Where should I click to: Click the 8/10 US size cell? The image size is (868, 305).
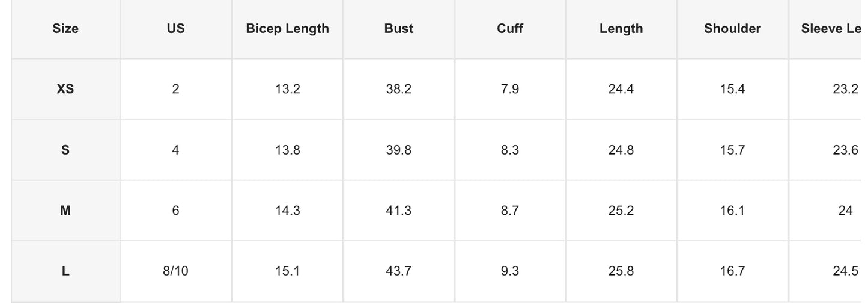[x=175, y=271]
